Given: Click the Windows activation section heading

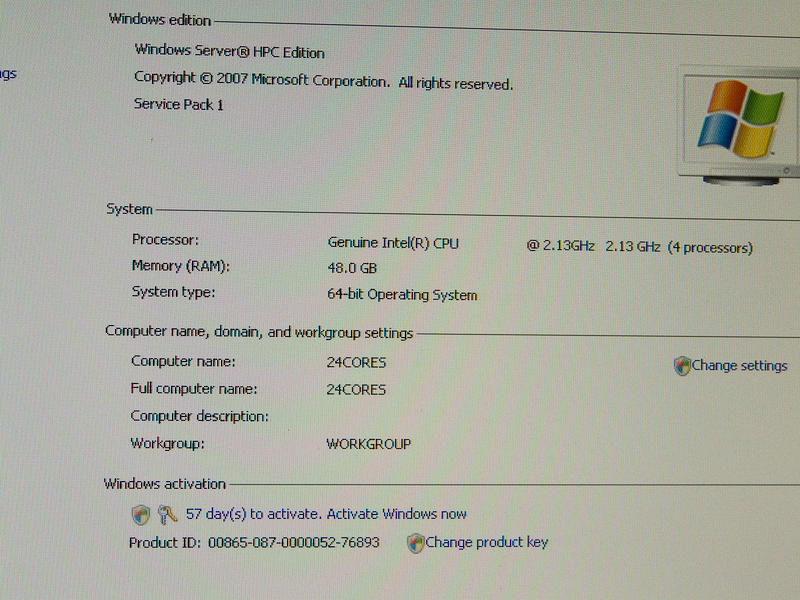Looking at the screenshot, I should pos(165,484).
